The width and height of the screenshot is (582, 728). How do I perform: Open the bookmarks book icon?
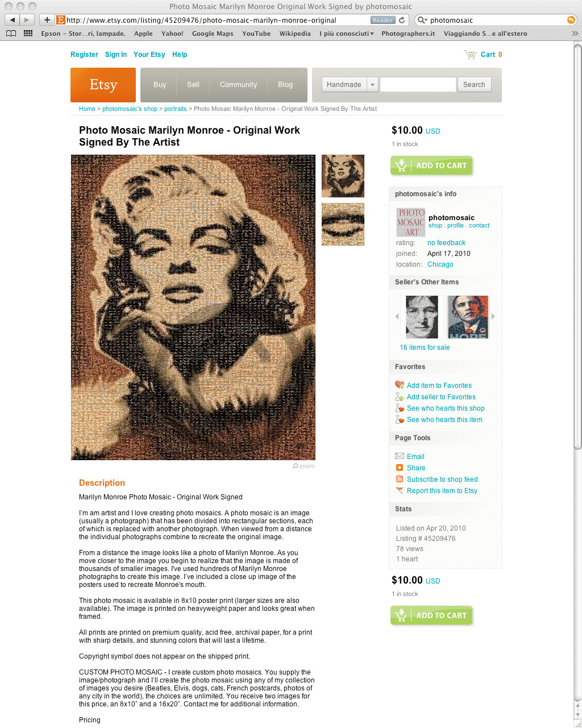(11, 34)
